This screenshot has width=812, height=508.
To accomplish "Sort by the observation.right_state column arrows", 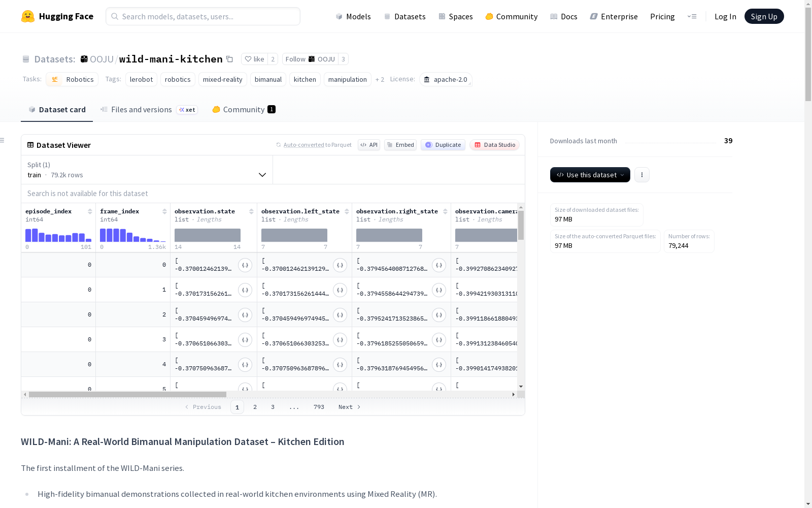I will (445, 211).
